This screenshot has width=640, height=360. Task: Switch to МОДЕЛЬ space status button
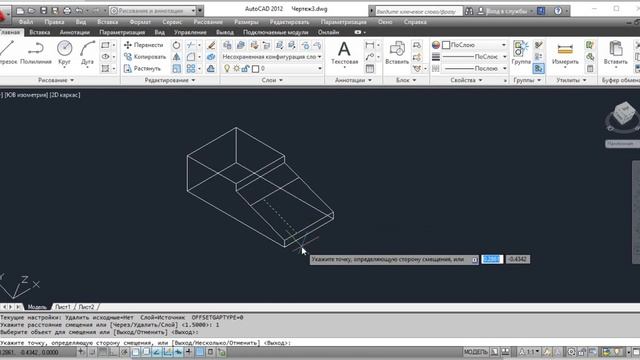pos(476,352)
